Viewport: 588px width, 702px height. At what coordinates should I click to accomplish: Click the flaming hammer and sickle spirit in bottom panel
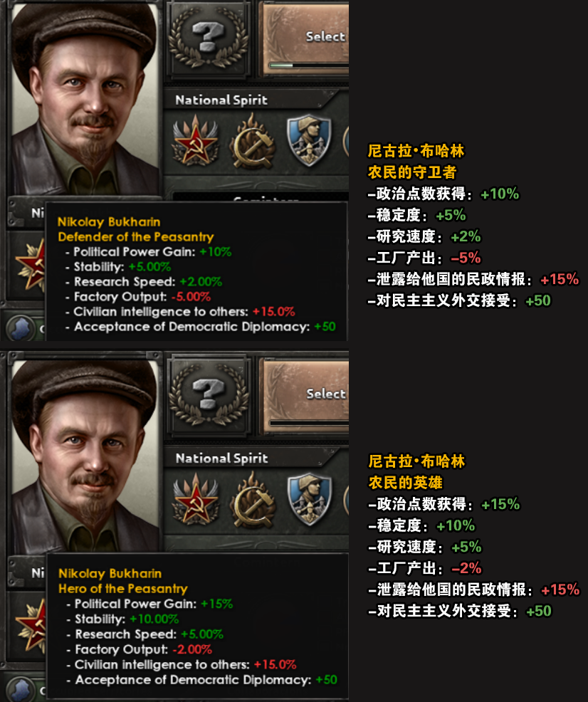coord(253,499)
